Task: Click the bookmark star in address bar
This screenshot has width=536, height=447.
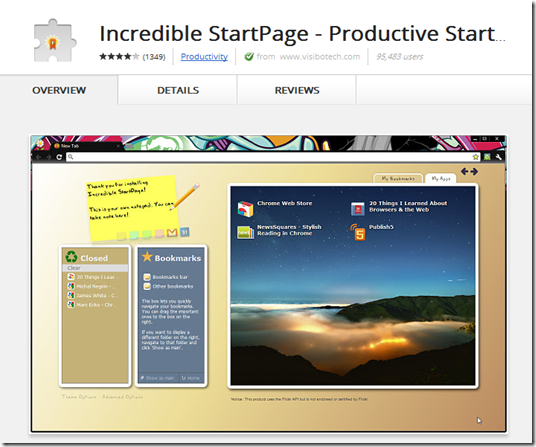Action: [475, 157]
